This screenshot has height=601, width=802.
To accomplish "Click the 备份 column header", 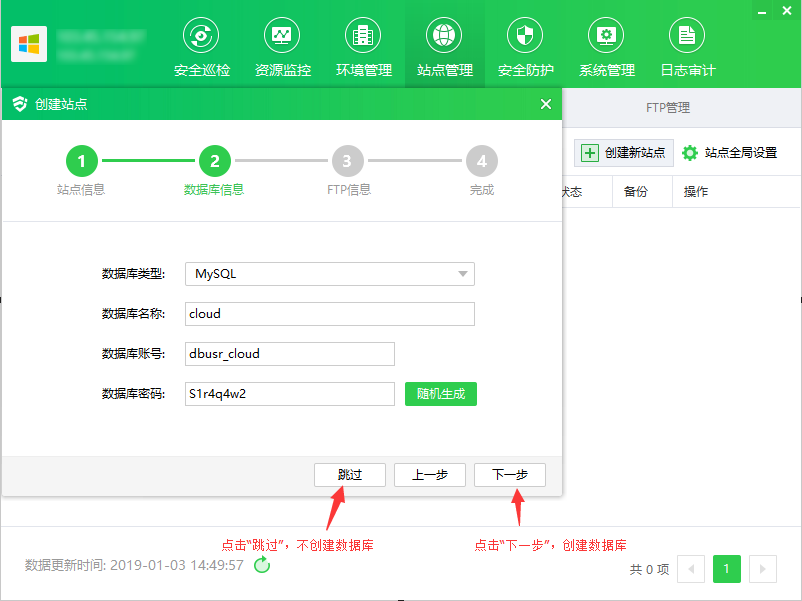I will [636, 192].
